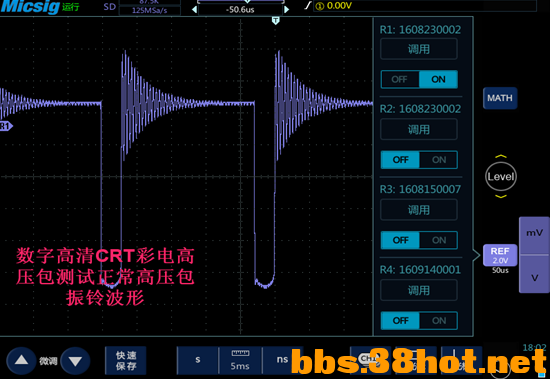Screen dimensions: 550x379
Task: Lower trigger level with the lower yellow chevron
Action: [x=501, y=197]
